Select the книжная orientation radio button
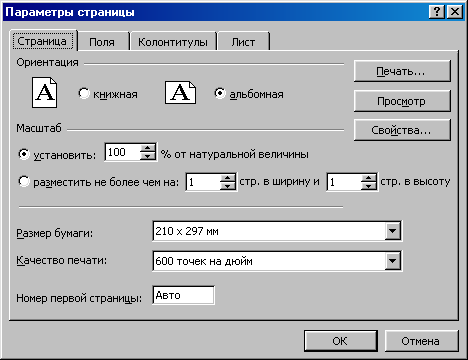 [84, 93]
